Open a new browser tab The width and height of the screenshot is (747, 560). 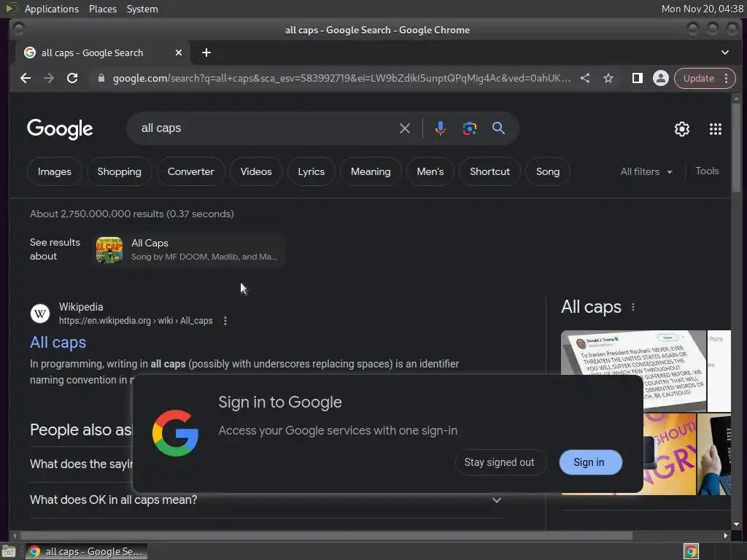pos(206,52)
